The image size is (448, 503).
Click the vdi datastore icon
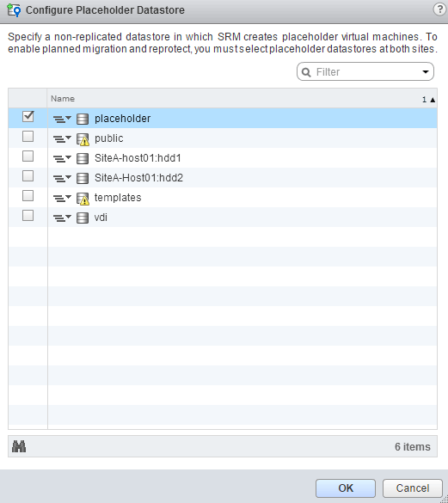coord(83,218)
